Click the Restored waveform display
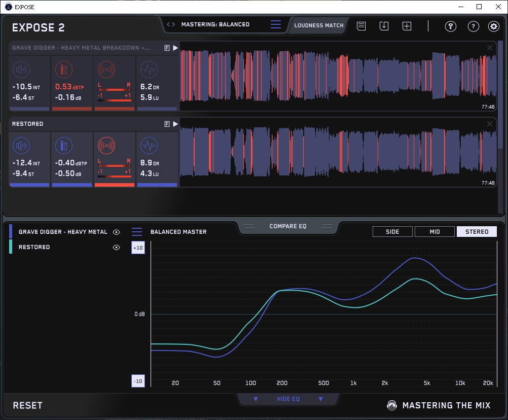The width and height of the screenshot is (508, 420). coord(338,152)
